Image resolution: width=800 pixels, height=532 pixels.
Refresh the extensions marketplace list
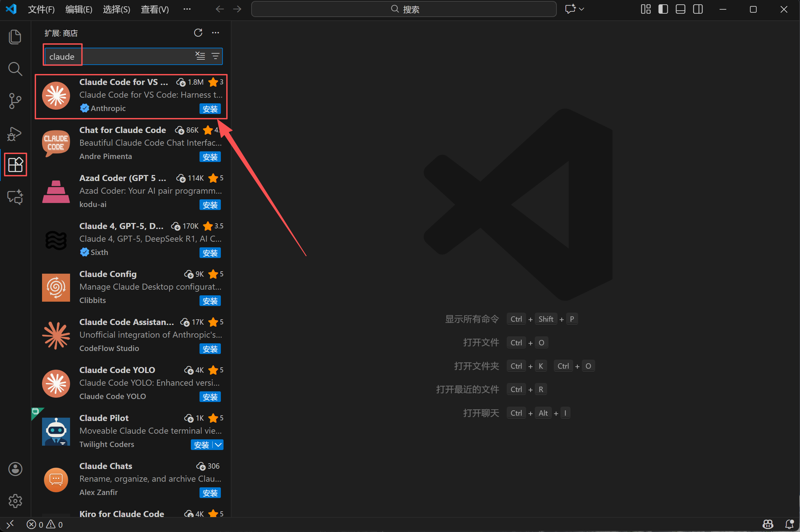198,33
